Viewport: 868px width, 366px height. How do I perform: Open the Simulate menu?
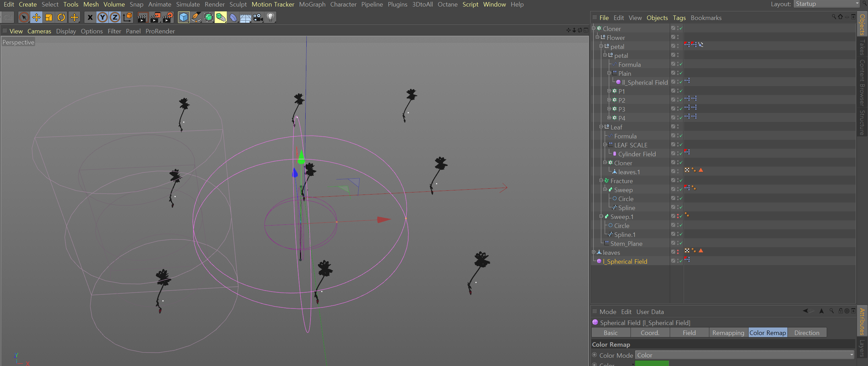click(188, 4)
